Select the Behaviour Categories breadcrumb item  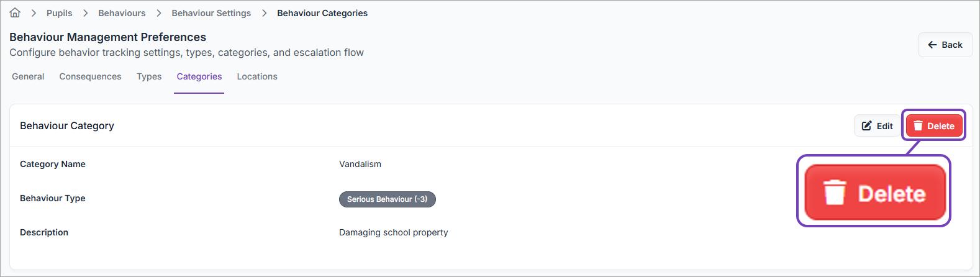[x=322, y=13]
